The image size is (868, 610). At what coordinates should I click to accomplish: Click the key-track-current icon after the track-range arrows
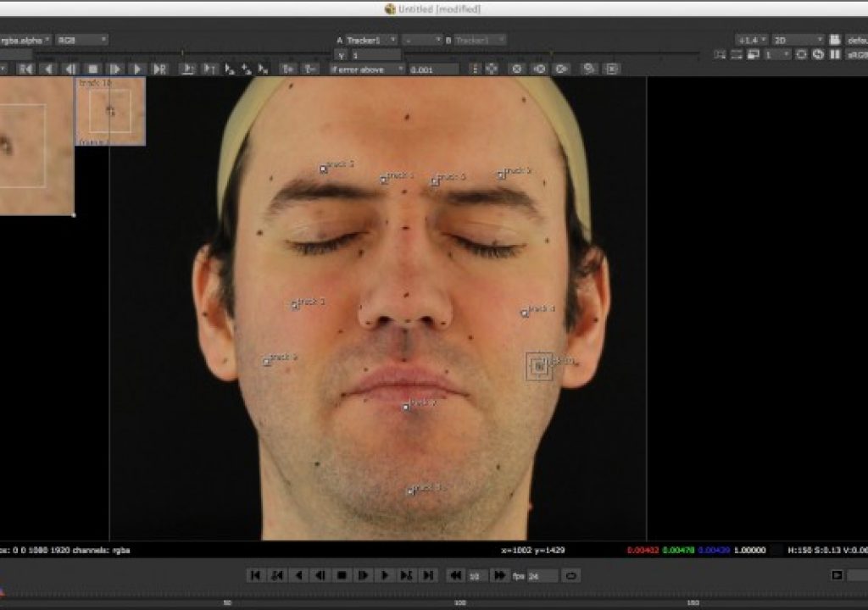(188, 69)
